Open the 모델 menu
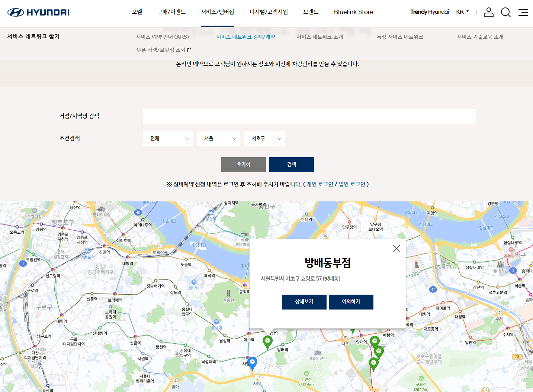This screenshot has width=533, height=392. pyautogui.click(x=137, y=12)
